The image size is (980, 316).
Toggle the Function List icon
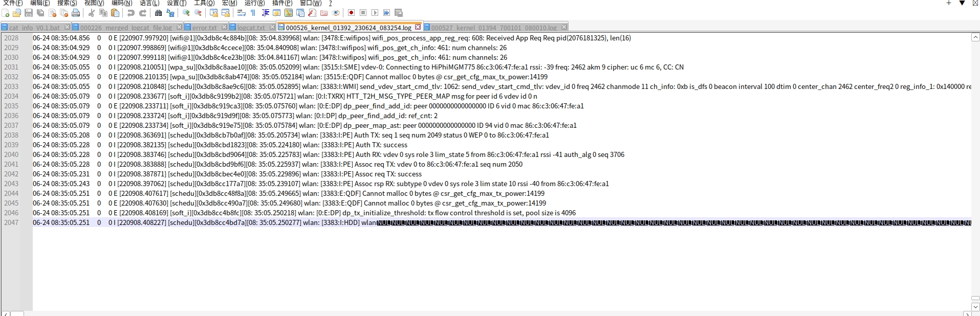[x=312, y=13]
